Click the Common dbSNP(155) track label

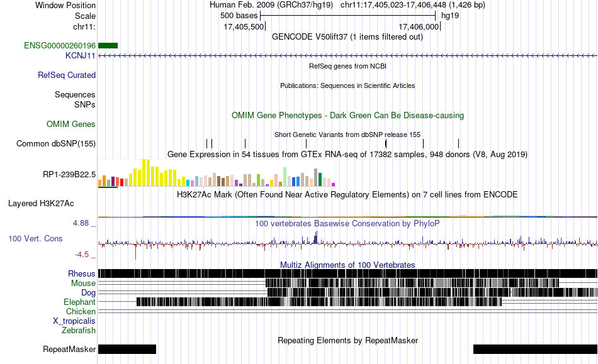[x=55, y=143]
